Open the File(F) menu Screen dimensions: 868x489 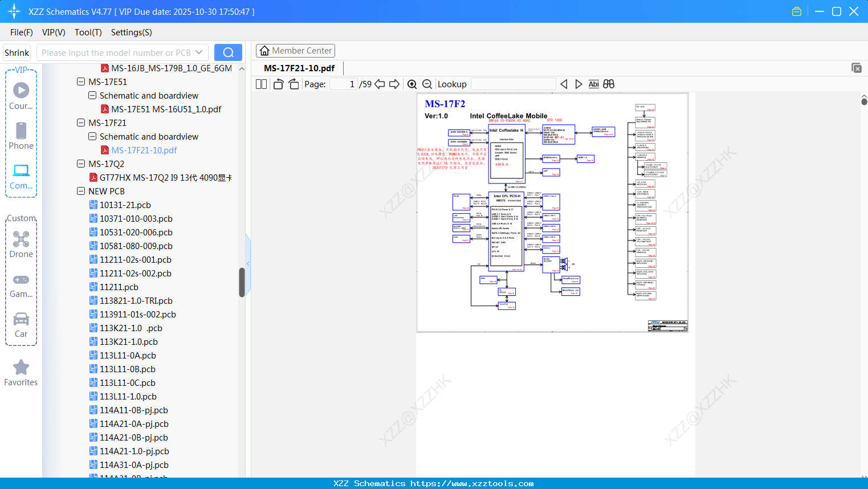(22, 32)
